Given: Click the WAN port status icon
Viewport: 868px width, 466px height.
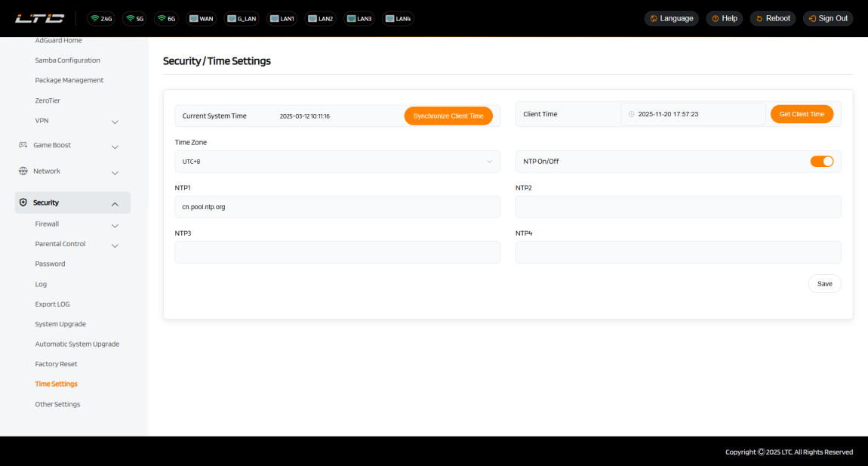Looking at the screenshot, I should tap(194, 19).
